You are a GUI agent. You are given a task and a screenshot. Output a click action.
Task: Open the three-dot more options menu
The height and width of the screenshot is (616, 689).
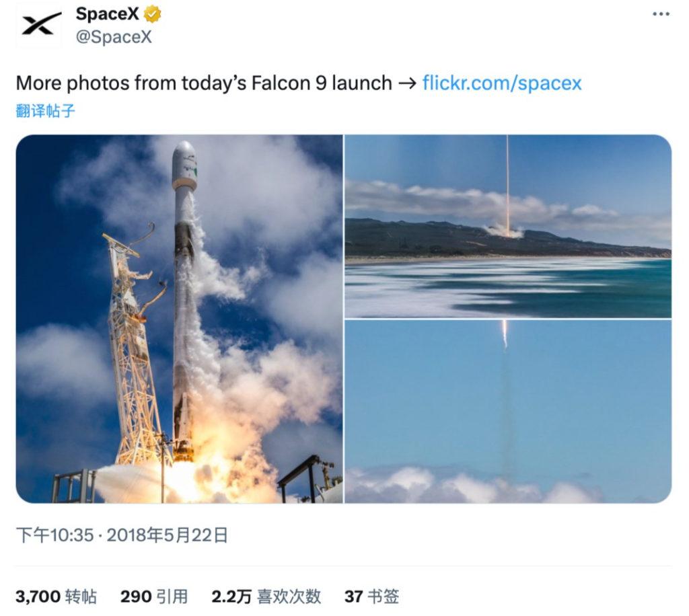[x=661, y=14]
